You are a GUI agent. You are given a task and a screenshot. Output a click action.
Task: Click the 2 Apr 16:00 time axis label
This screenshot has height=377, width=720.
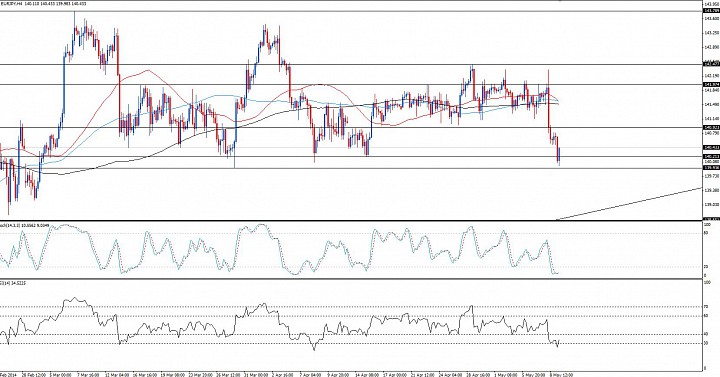click(x=283, y=375)
